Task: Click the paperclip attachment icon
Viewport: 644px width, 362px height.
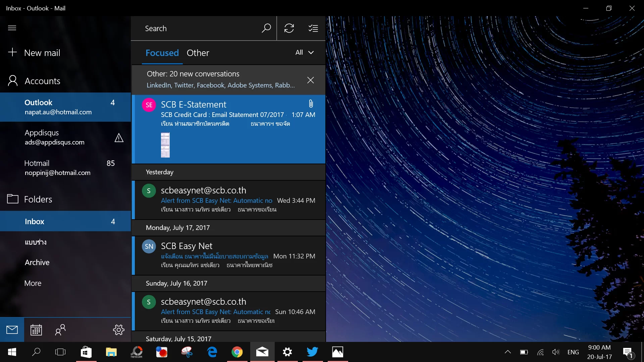Action: click(311, 104)
